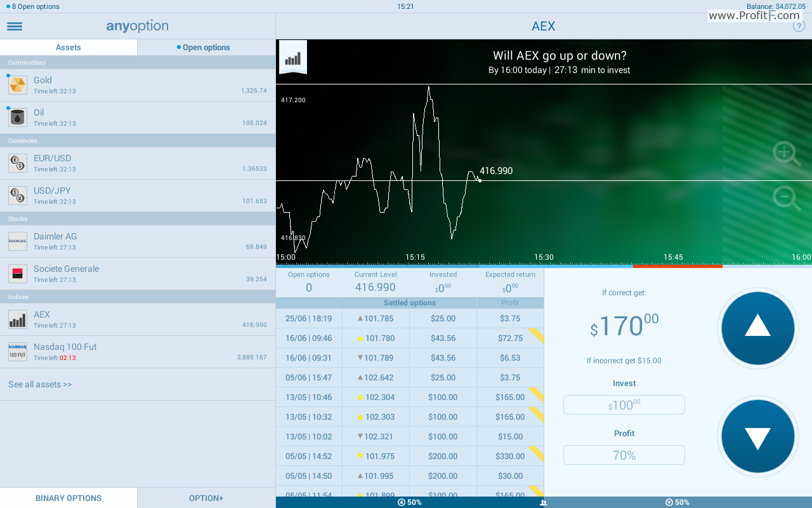The height and width of the screenshot is (508, 812).
Task: Select the Gold asset icon
Action: [18, 84]
